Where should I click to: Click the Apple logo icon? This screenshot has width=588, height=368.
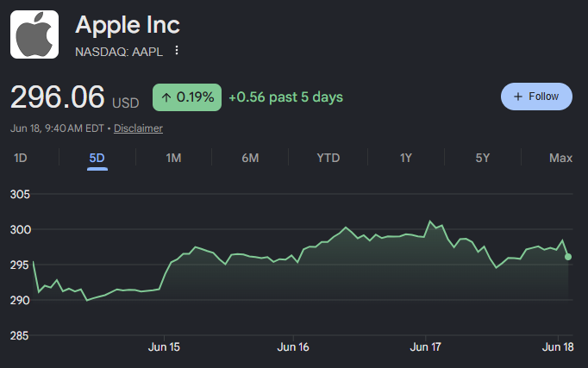34,34
